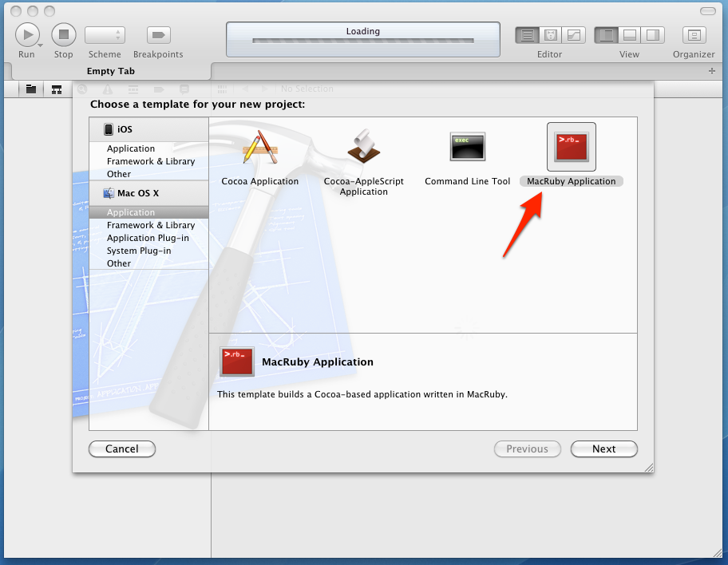This screenshot has height=565, width=728.
Task: Click the iPhone icon beside iOS
Action: 109,129
